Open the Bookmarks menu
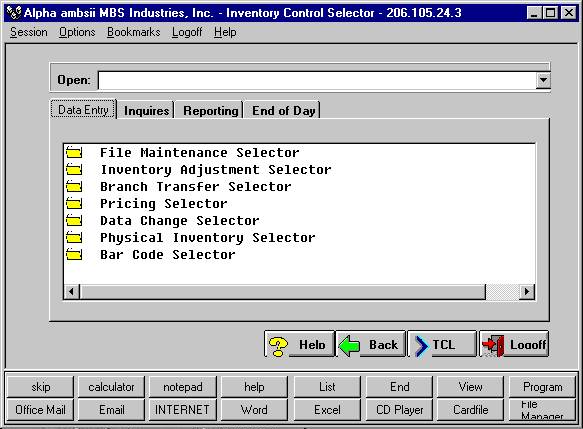This screenshot has width=583, height=429. click(x=133, y=32)
